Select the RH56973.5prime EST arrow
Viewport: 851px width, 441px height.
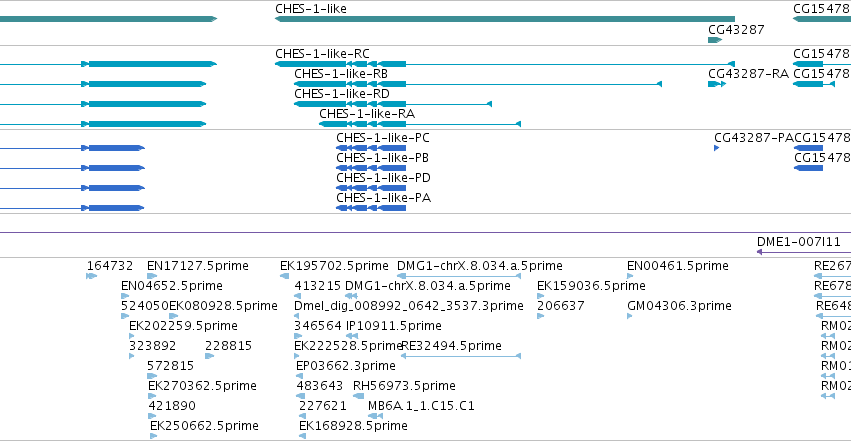tap(359, 396)
